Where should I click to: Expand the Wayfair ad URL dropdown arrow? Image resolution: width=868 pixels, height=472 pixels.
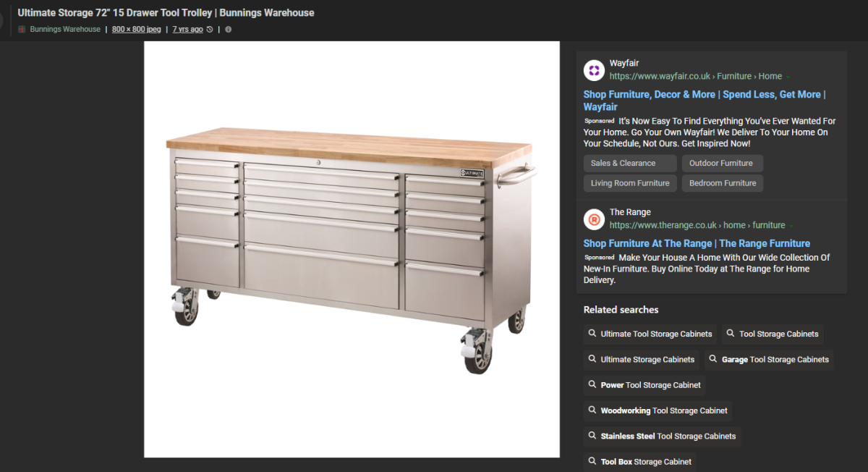[x=788, y=77]
